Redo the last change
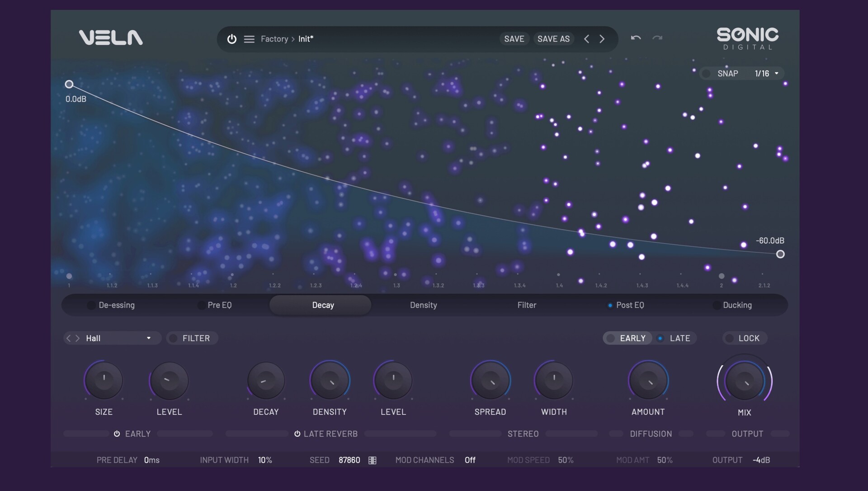Viewport: 868px width, 491px height. [x=657, y=38]
